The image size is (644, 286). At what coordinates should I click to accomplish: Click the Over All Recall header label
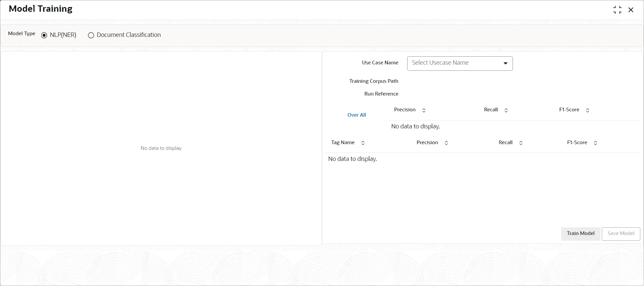491,110
